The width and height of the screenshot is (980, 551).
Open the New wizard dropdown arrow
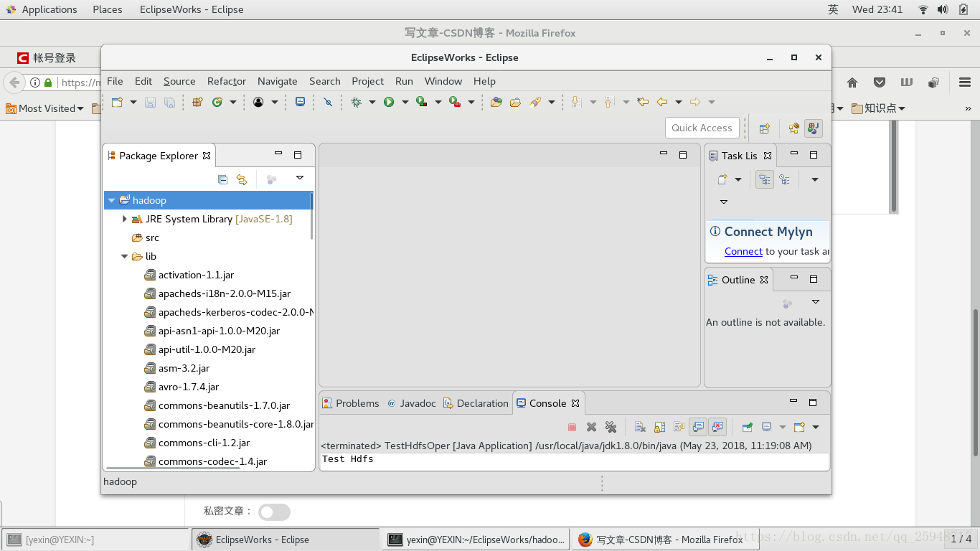[x=133, y=102]
